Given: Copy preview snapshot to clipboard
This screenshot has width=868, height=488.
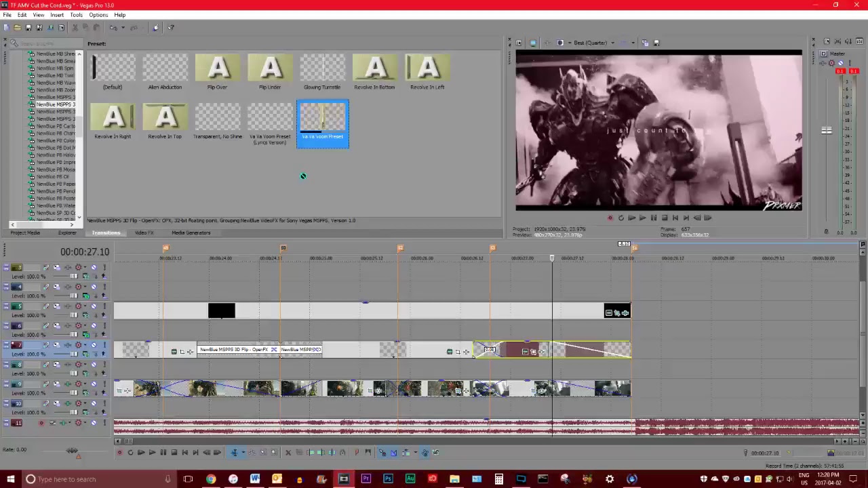Looking at the screenshot, I should pyautogui.click(x=645, y=43).
